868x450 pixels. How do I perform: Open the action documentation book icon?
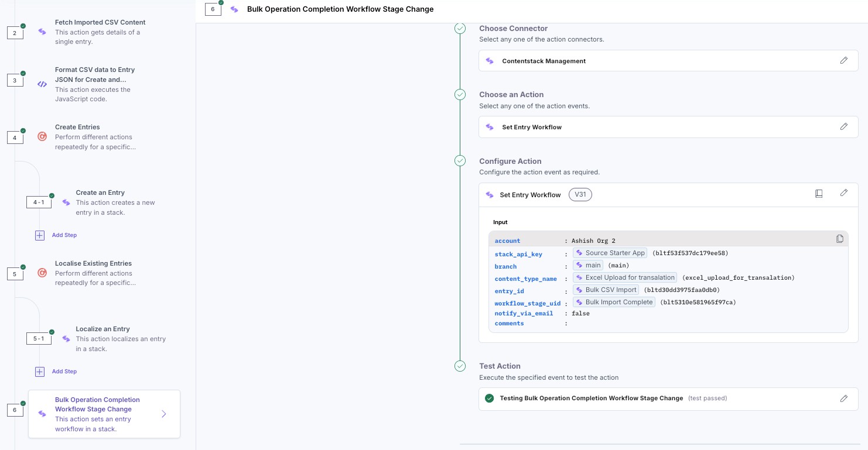819,193
